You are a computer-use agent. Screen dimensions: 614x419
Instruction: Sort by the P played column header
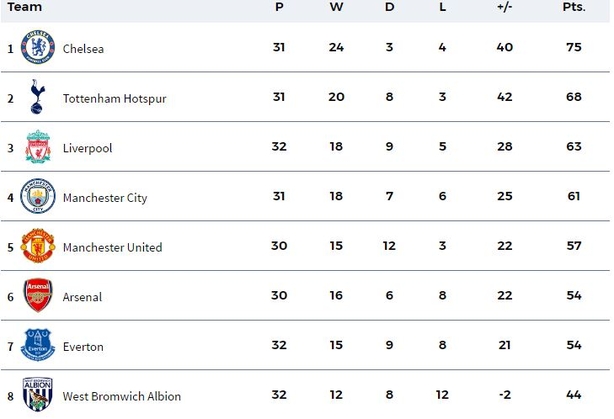tap(279, 7)
